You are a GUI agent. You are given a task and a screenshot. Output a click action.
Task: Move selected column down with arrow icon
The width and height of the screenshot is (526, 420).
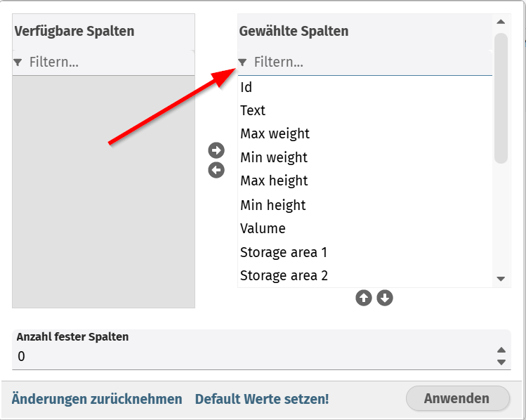click(385, 298)
